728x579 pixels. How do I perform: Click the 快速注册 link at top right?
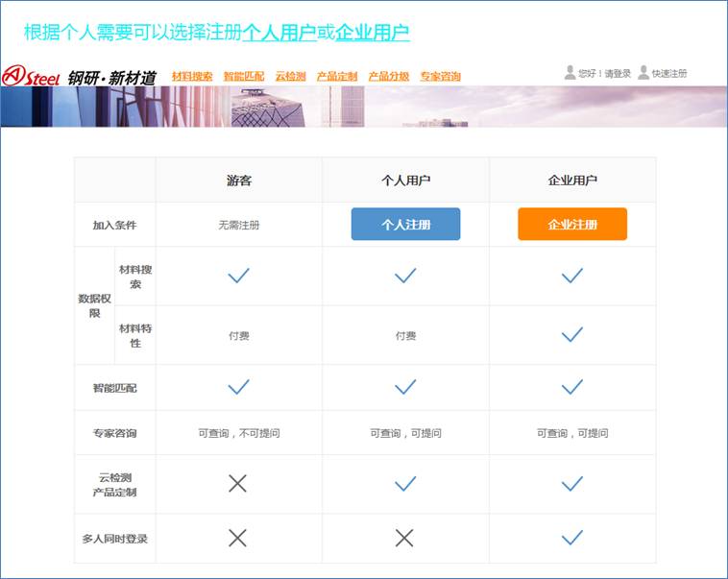pos(669,74)
